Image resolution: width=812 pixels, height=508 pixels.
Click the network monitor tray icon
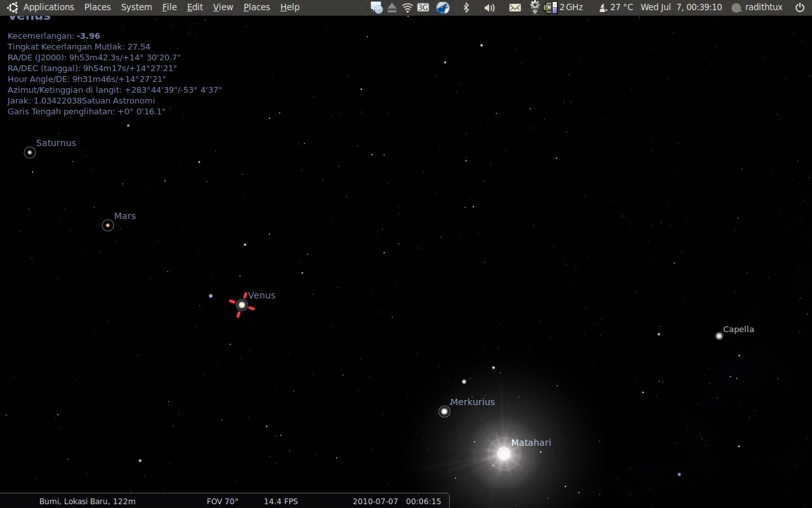[x=377, y=8]
